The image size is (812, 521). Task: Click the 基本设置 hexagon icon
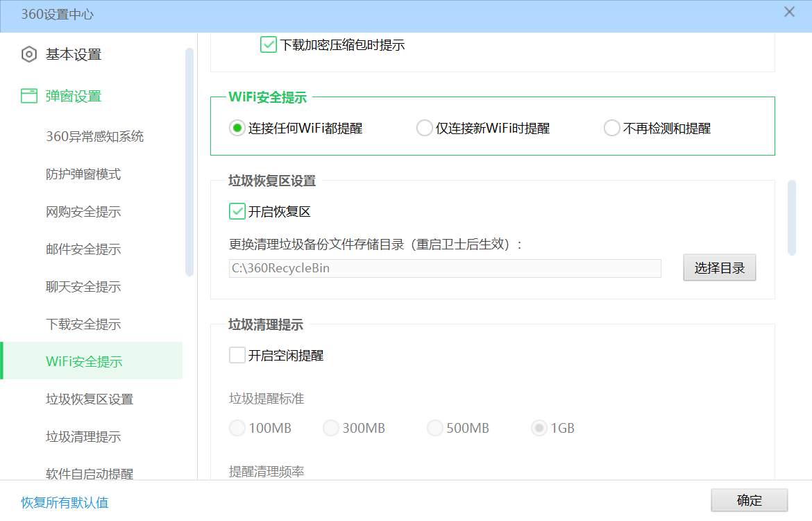click(29, 54)
